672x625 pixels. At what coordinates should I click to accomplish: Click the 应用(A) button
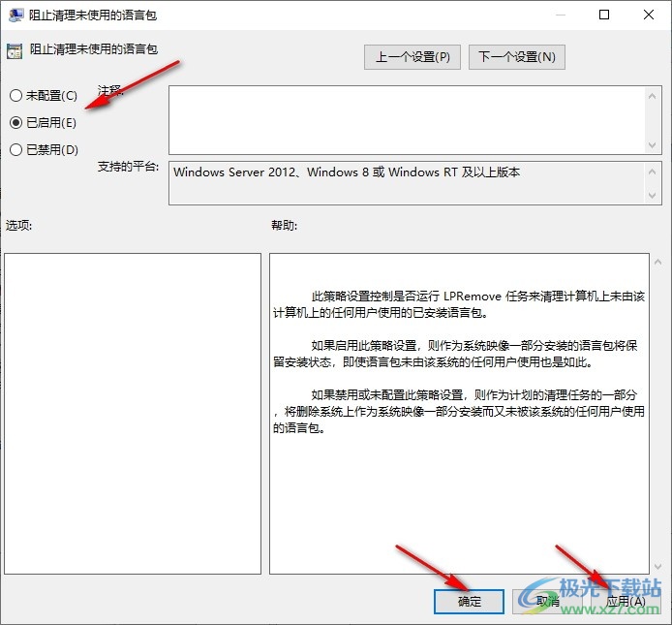[x=626, y=602]
